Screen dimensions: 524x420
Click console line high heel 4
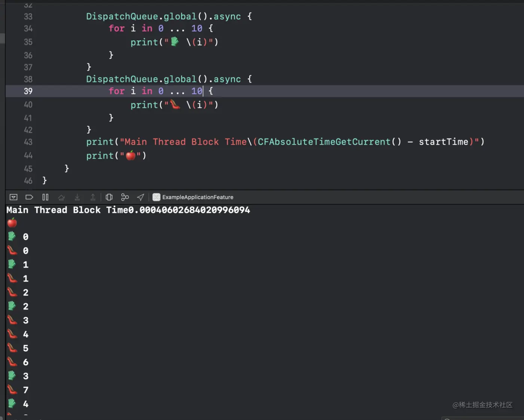click(x=18, y=334)
